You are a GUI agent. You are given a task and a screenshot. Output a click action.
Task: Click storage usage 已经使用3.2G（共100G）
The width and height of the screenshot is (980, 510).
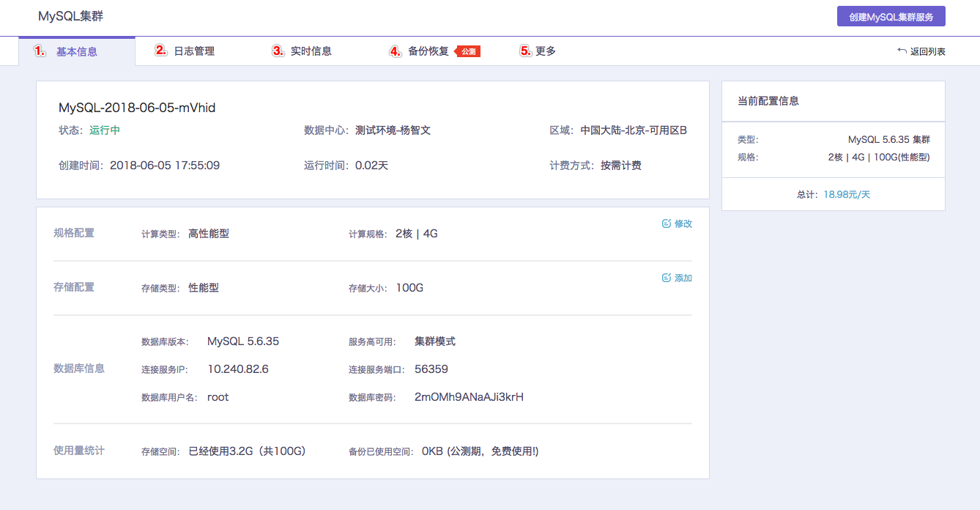(247, 451)
